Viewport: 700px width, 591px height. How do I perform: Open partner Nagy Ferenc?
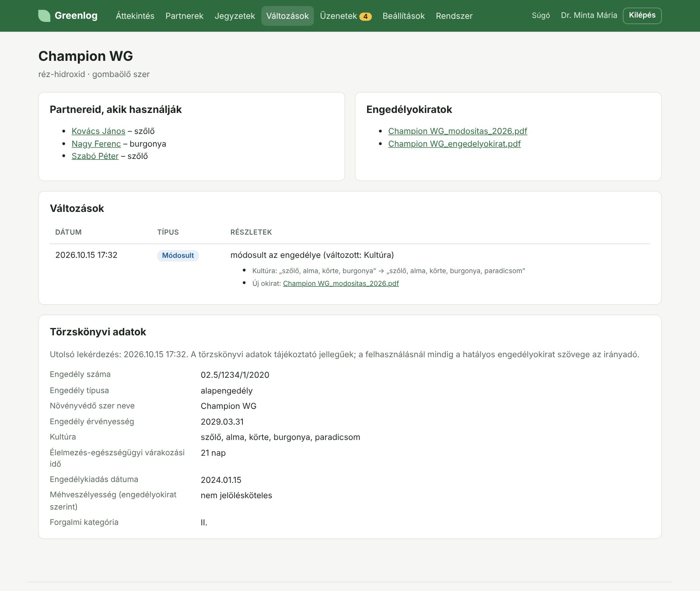(96, 144)
